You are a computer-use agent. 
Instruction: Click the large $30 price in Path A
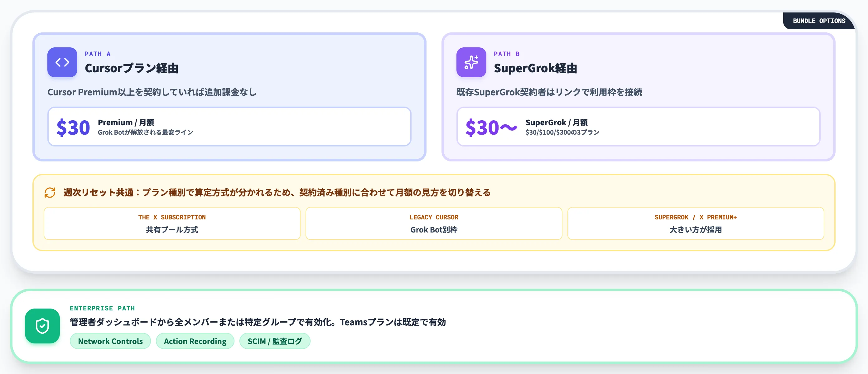(x=73, y=127)
